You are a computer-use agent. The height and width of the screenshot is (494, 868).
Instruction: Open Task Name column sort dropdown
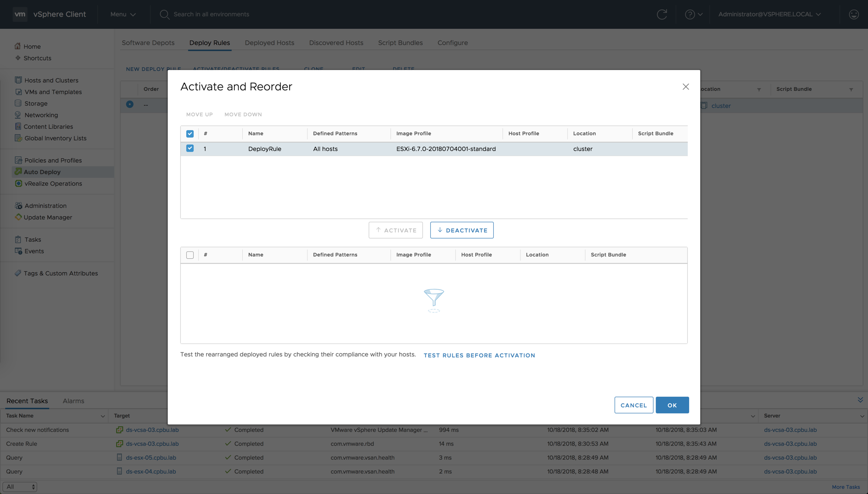pos(102,416)
